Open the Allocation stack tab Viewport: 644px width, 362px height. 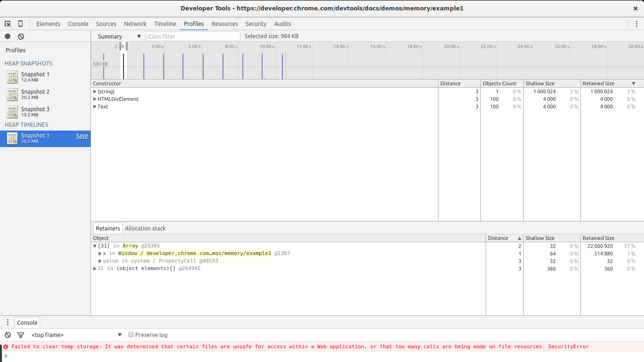[x=145, y=228]
